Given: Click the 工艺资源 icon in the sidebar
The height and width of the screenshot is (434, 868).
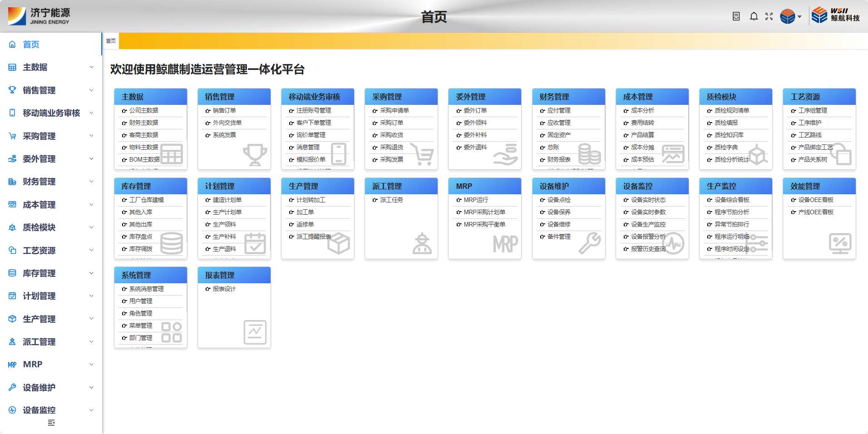Looking at the screenshot, I should [12, 250].
